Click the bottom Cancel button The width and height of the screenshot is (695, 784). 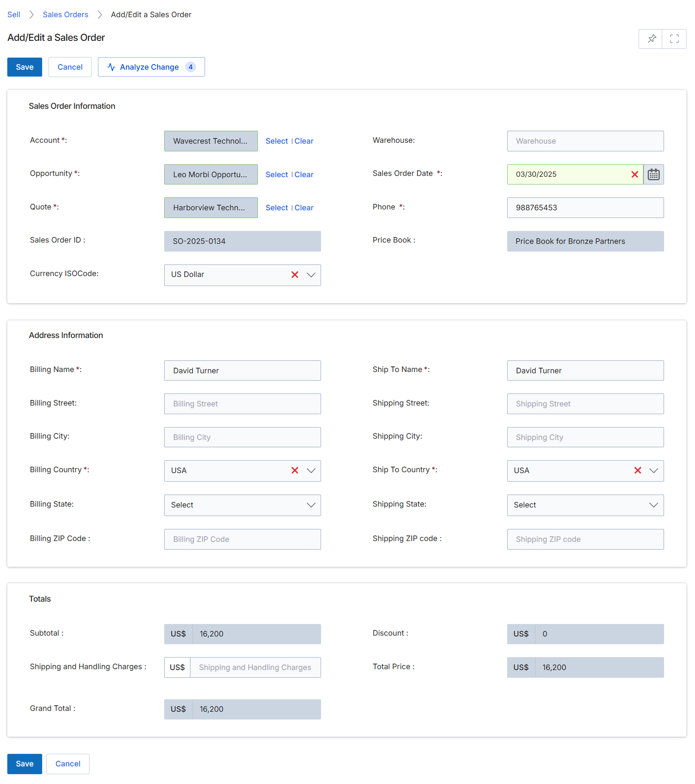pyautogui.click(x=68, y=764)
